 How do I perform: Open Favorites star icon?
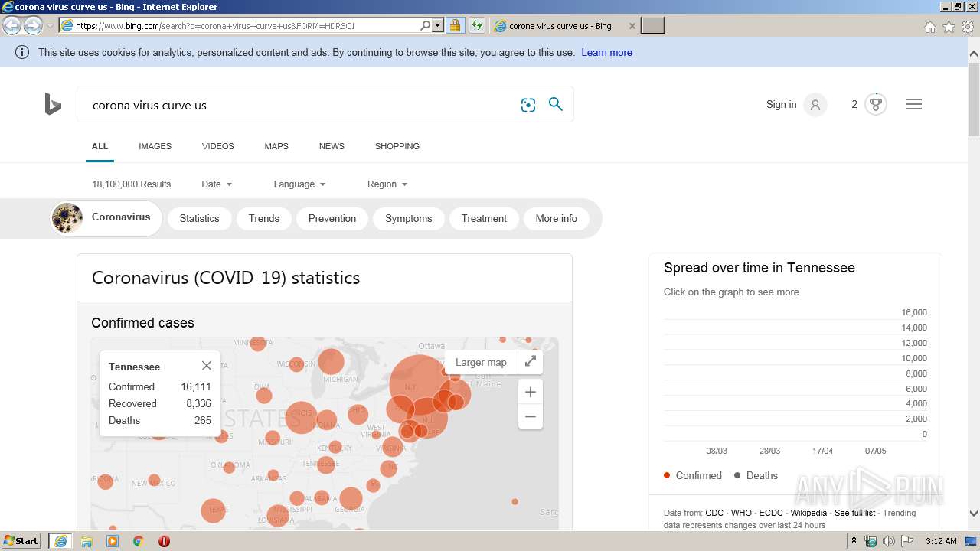point(949,27)
